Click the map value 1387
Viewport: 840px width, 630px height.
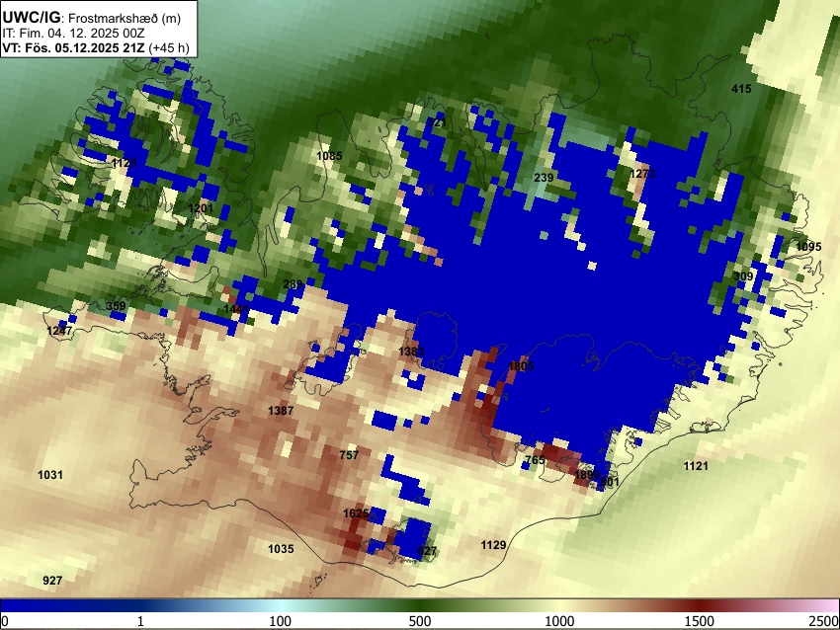pyautogui.click(x=281, y=411)
